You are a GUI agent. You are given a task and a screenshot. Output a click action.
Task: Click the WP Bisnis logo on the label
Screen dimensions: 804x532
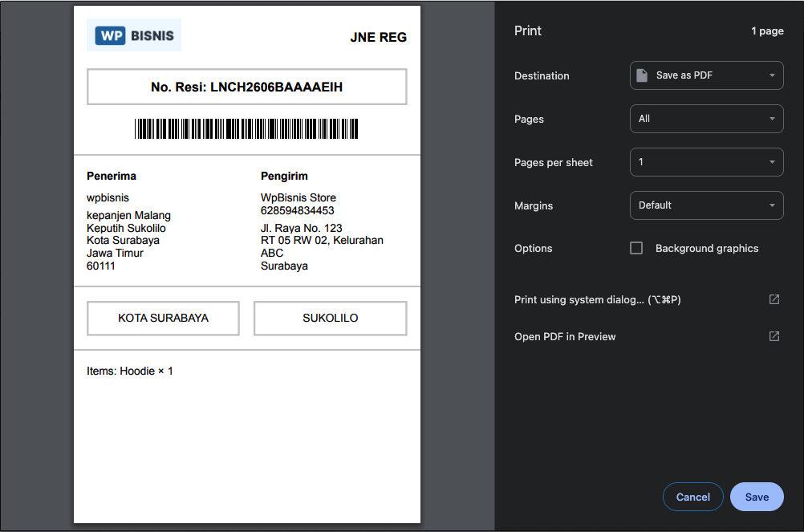(134, 35)
